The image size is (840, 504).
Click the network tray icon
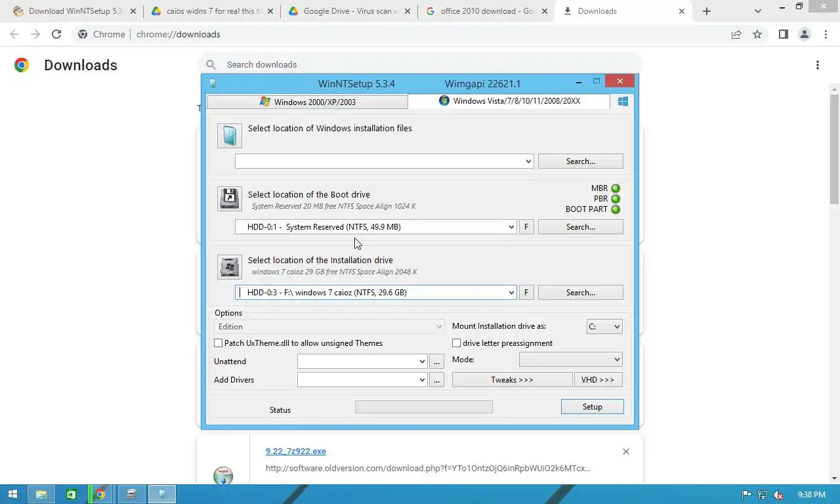[x=763, y=495]
